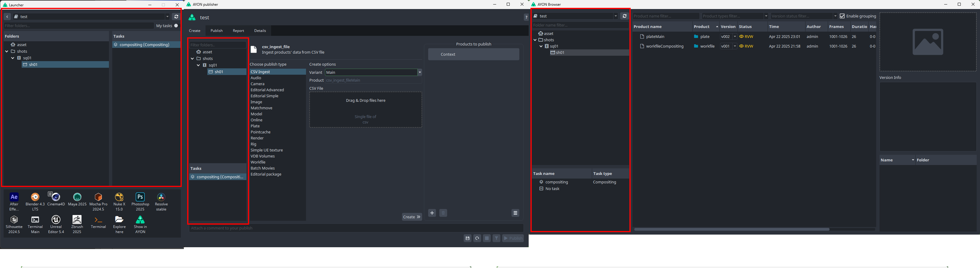The height and width of the screenshot is (268, 980).
Task: Start Silhouette 2024.5
Action: (x=14, y=220)
